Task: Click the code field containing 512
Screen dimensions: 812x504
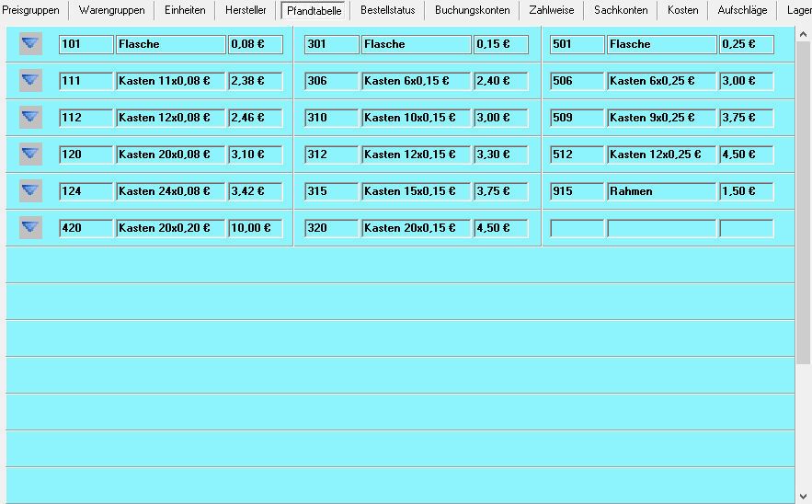Action: [577, 155]
